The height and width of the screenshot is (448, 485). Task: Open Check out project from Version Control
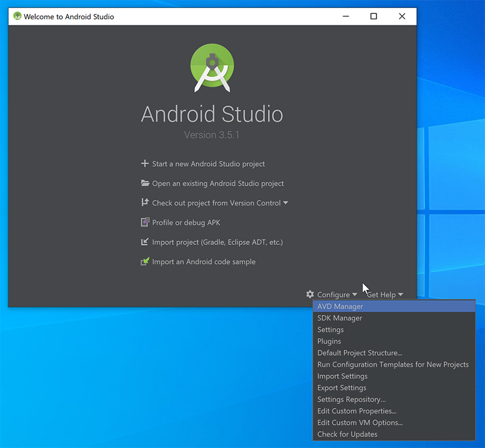216,203
